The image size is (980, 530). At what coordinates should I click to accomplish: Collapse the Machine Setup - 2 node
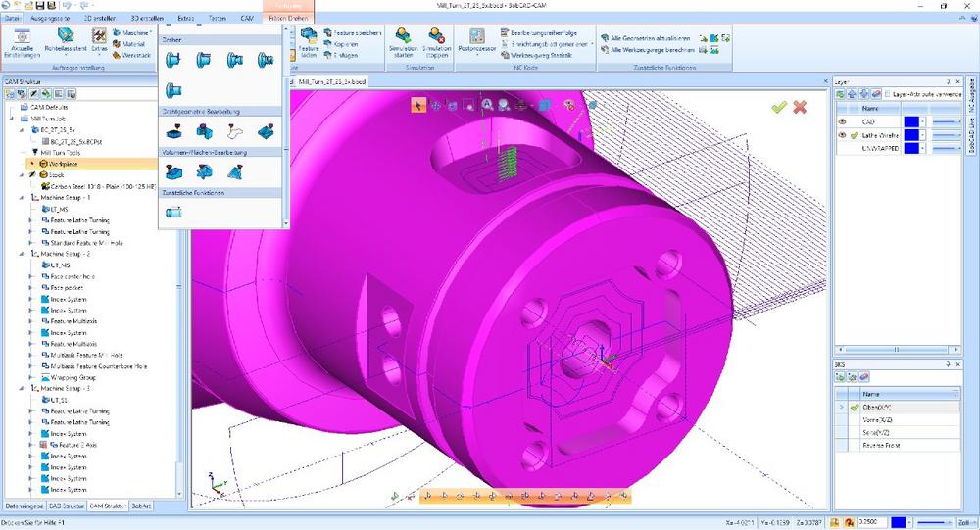[22, 254]
